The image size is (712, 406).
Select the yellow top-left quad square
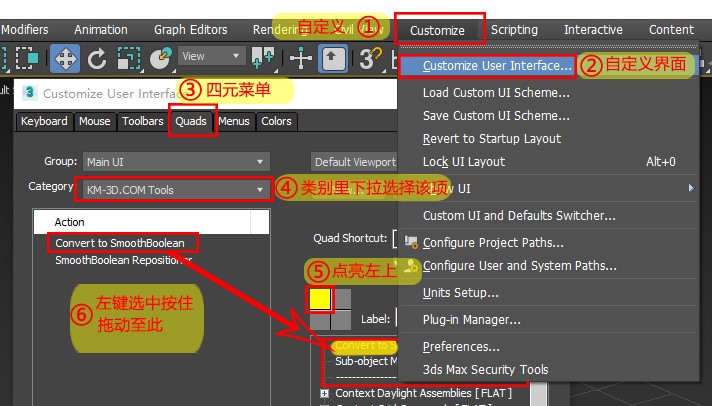coord(320,299)
